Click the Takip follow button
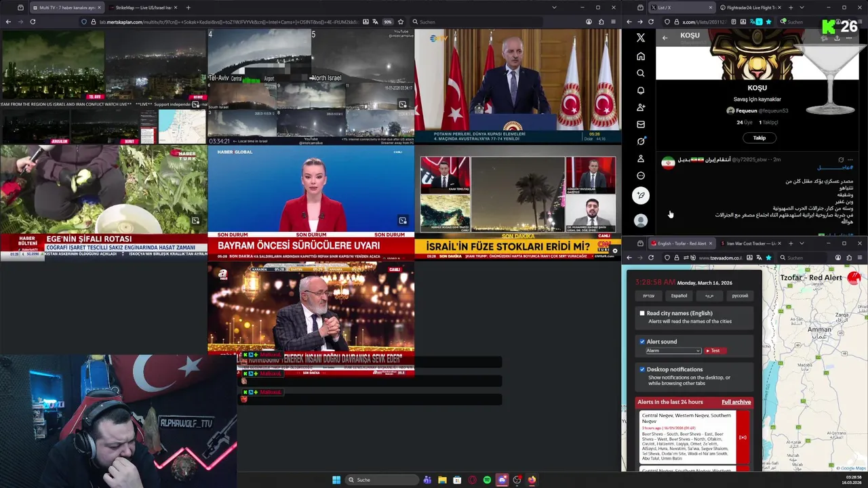868x488 pixels. click(759, 138)
